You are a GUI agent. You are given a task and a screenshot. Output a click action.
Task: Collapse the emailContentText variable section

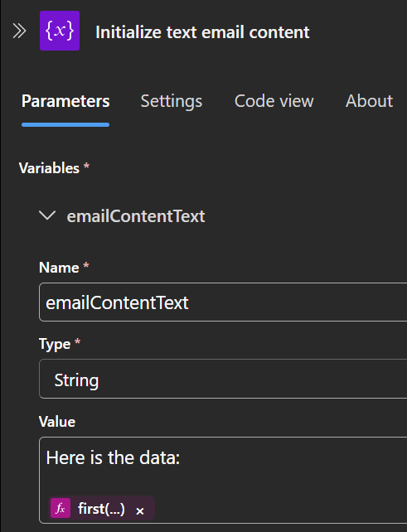point(47,215)
